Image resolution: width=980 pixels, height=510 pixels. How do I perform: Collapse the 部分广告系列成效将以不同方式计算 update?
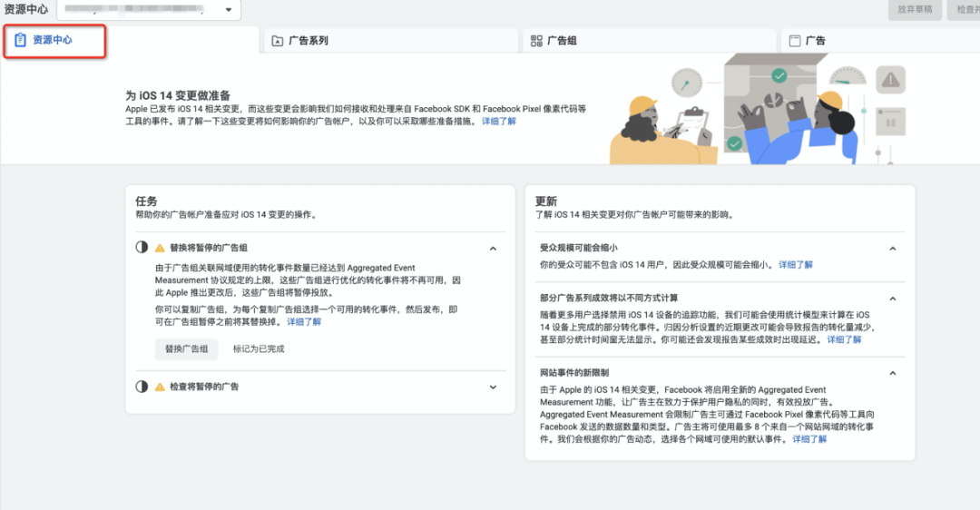[x=893, y=299]
